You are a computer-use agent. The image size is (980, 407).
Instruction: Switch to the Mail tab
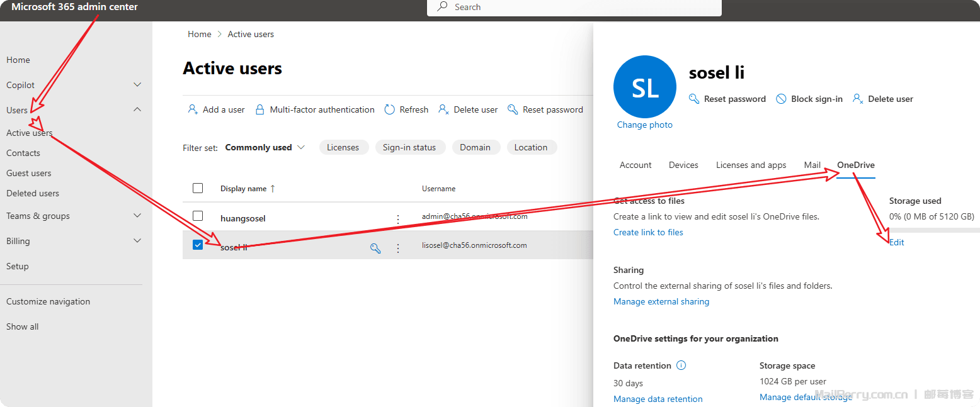(x=812, y=165)
